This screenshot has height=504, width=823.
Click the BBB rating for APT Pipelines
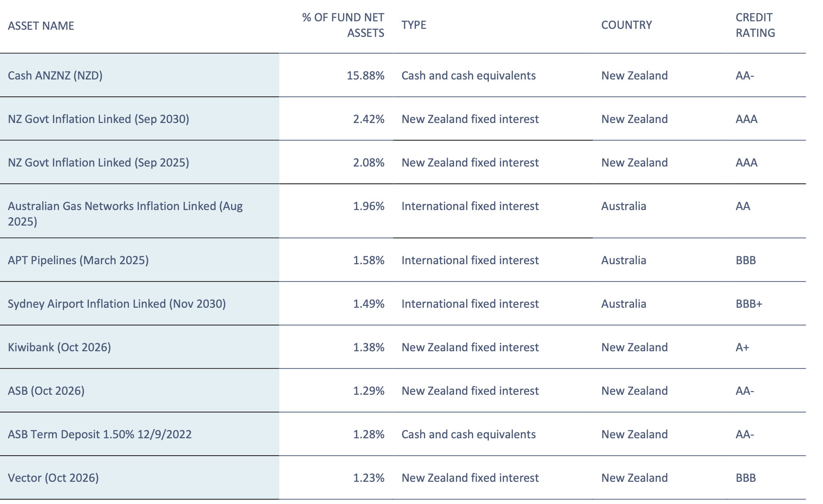[x=746, y=260]
